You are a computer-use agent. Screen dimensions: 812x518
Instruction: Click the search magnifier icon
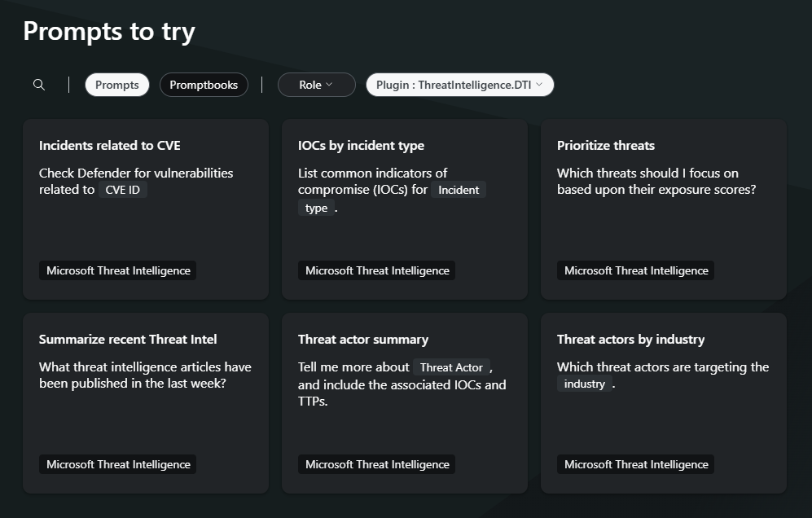(x=39, y=85)
